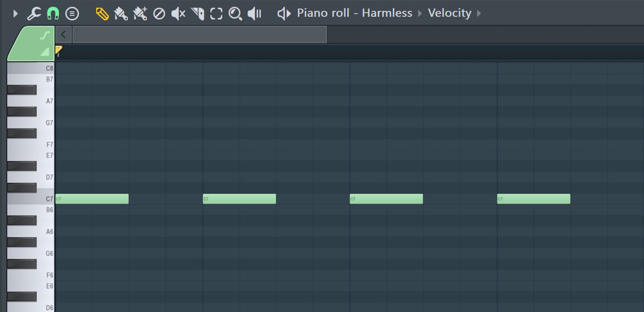
Task: Select the Slice tool
Action: (x=198, y=14)
